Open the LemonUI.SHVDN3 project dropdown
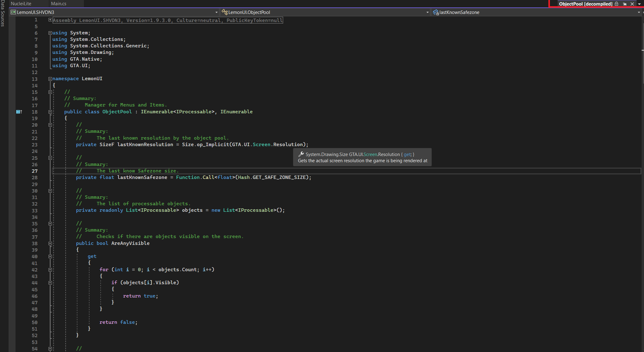Image resolution: width=644 pixels, height=352 pixels. 216,12
